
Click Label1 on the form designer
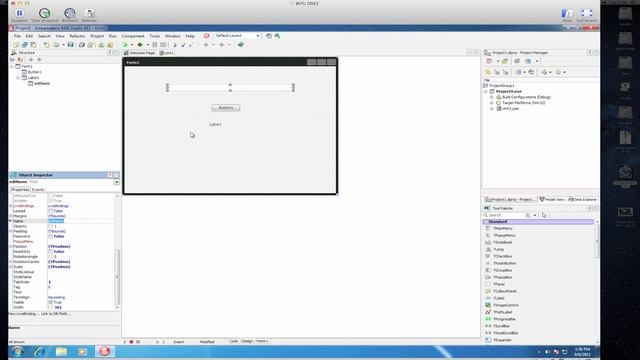[x=215, y=124]
